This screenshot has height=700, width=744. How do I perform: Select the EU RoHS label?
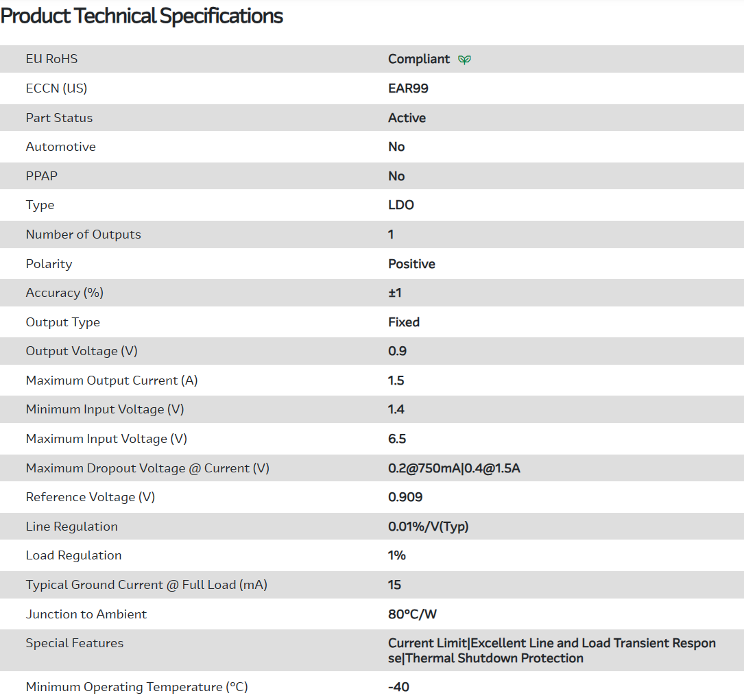(51, 59)
